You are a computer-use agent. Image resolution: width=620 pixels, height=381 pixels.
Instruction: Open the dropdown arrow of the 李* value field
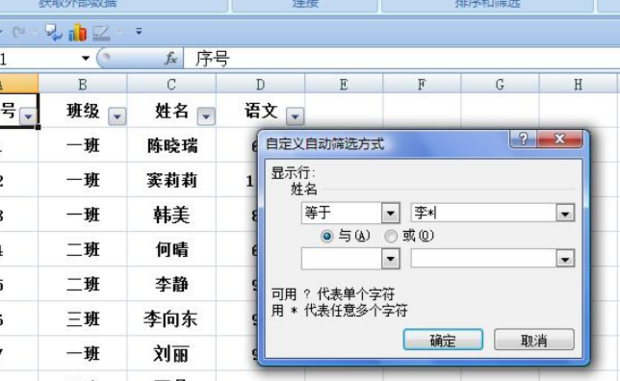[x=565, y=213]
